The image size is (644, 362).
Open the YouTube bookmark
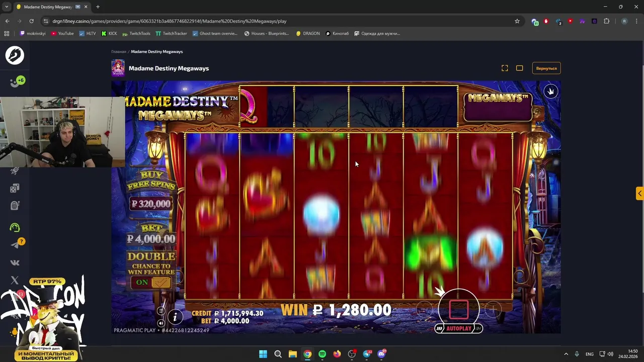coord(62,34)
